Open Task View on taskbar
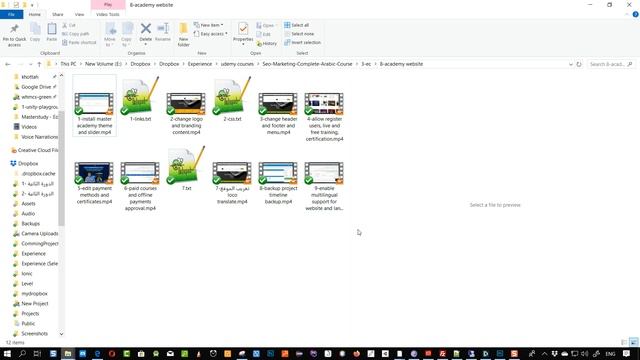The height and width of the screenshot is (360, 640). pos(37,353)
